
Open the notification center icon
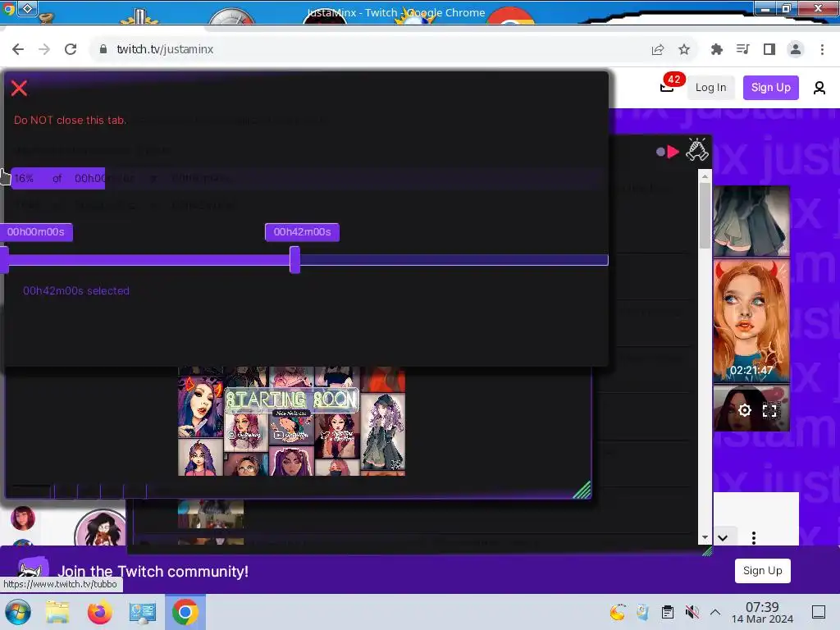click(x=819, y=612)
